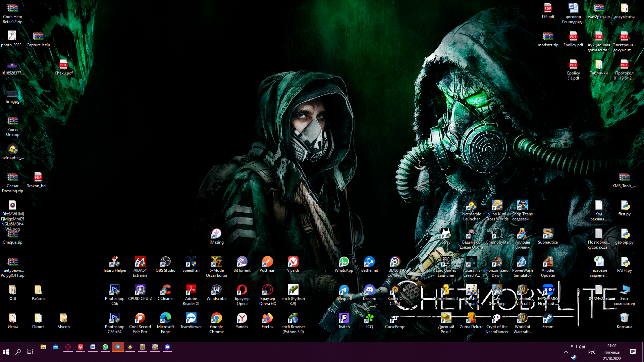Select the wav2pkg.zip archive
The height and width of the screenshot is (362, 644).
coord(599,10)
